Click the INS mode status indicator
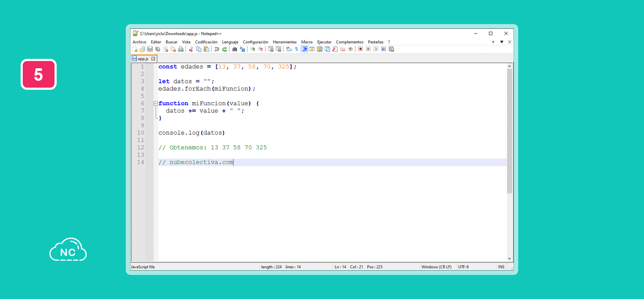 point(501,267)
